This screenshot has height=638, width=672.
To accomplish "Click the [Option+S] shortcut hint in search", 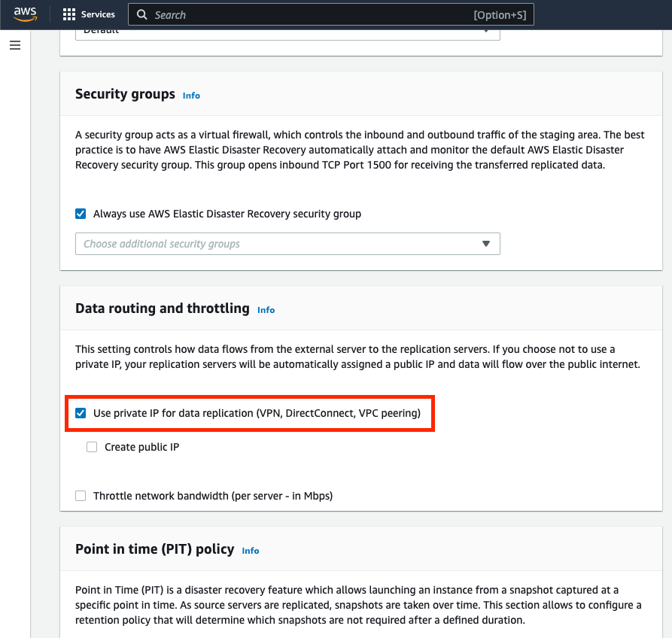I will [x=500, y=15].
